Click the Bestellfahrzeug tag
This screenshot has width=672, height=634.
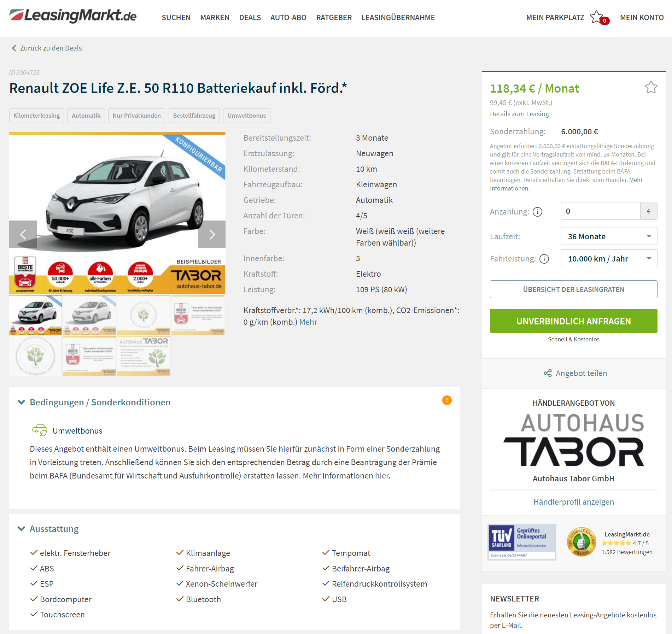194,116
